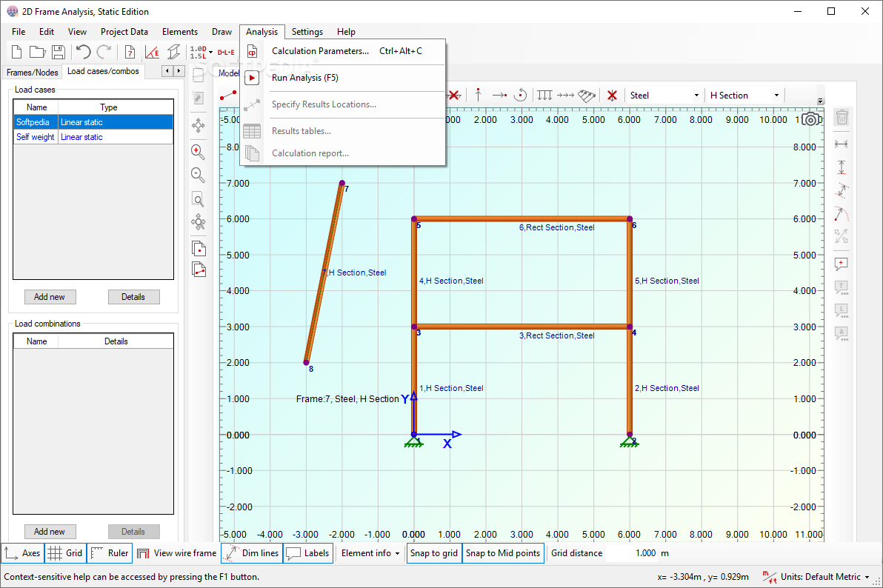
Task: Click the horizontal dimension line icon
Action: click(842, 144)
